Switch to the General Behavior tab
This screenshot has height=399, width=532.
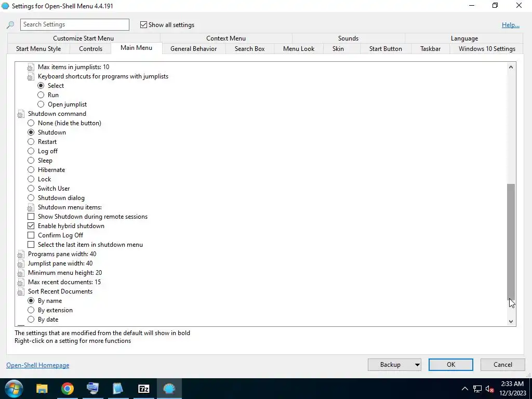[193, 49]
